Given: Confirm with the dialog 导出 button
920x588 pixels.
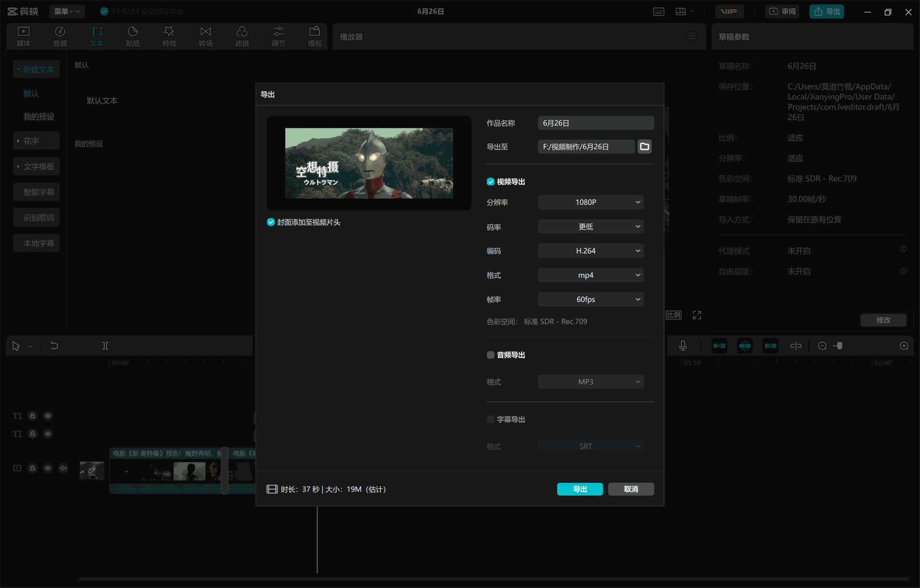Looking at the screenshot, I should [x=580, y=489].
